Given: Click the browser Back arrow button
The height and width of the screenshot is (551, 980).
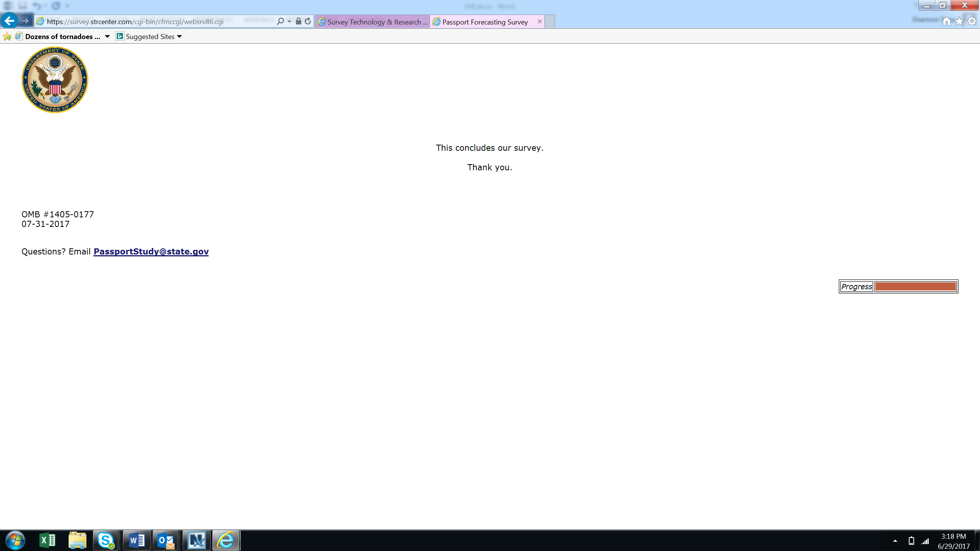Looking at the screenshot, I should [x=10, y=21].
